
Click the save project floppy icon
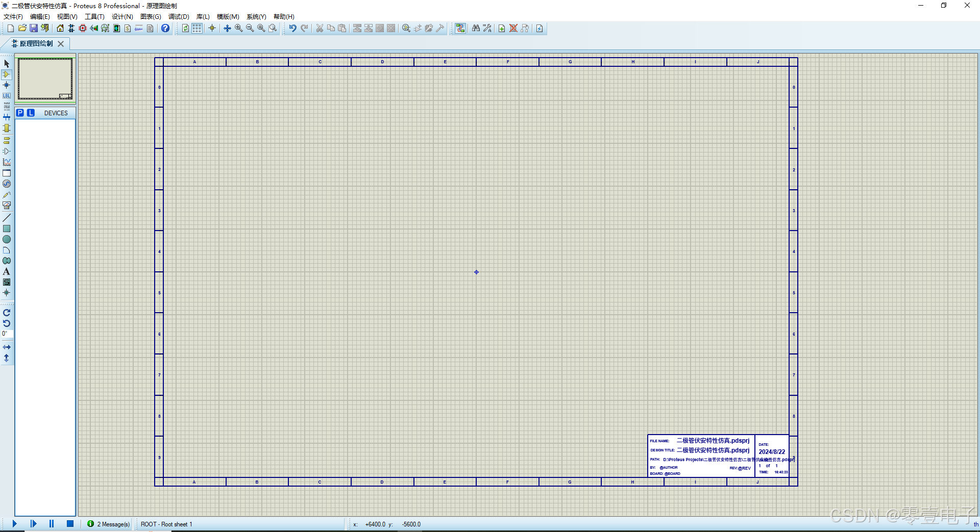point(34,29)
